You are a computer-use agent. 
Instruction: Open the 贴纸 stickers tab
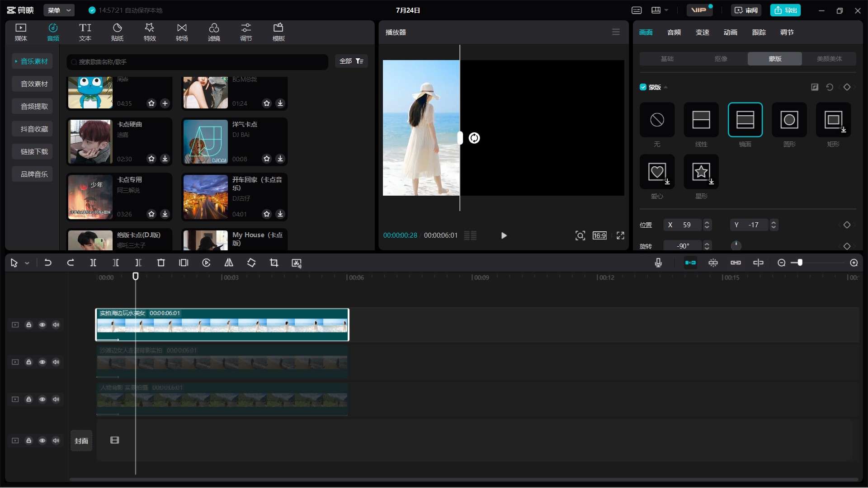click(118, 32)
